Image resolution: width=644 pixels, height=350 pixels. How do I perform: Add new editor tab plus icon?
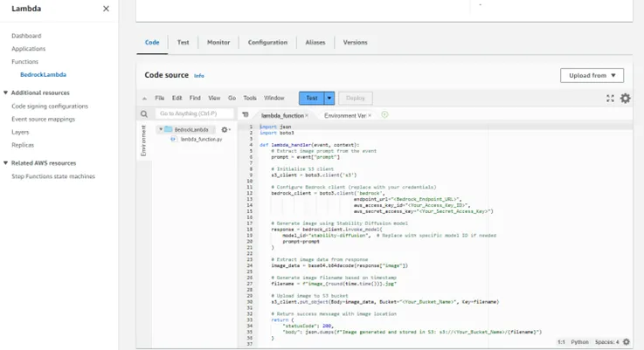click(x=384, y=115)
